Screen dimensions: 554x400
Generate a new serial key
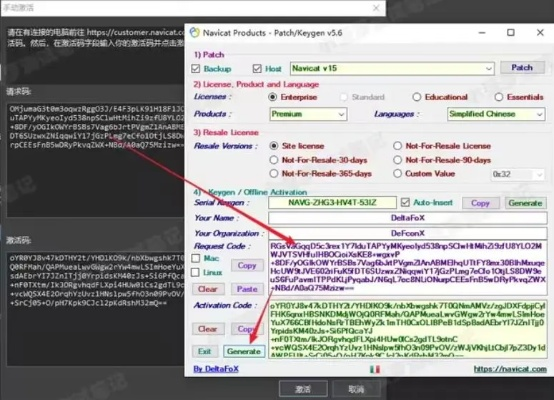click(525, 203)
